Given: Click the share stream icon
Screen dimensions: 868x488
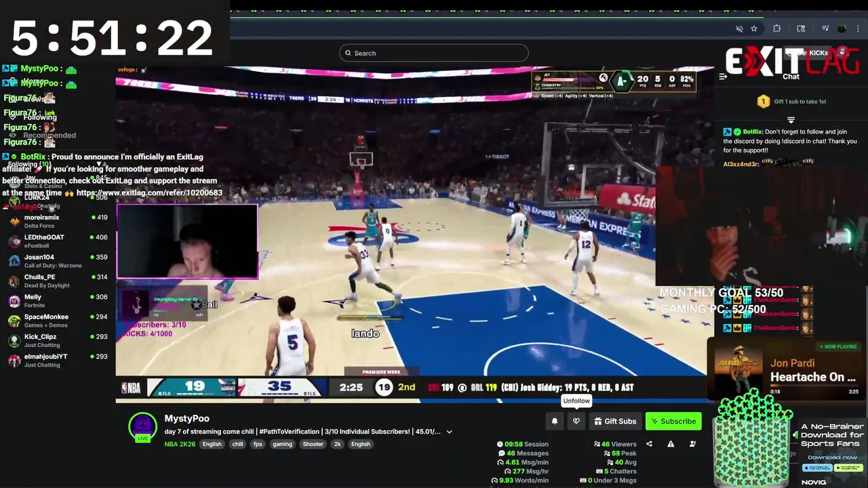Looking at the screenshot, I should tap(649, 444).
